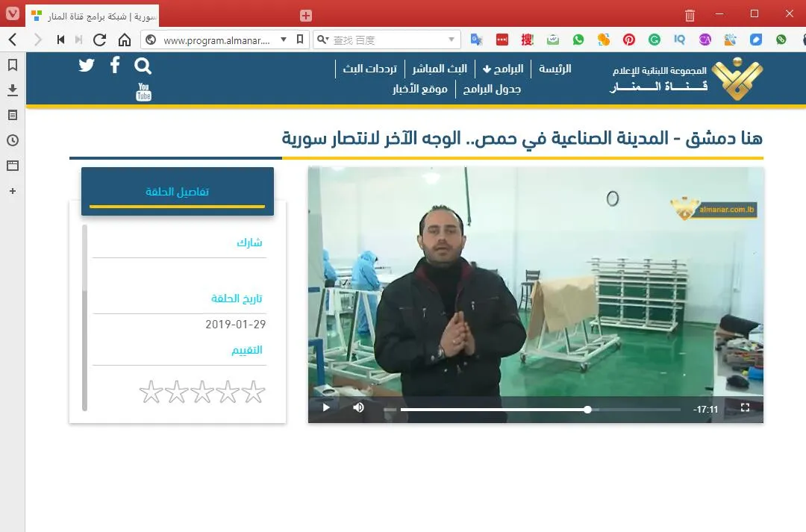The image size is (806, 532).
Task: Open the الرئيسة home menu item
Action: [x=554, y=69]
